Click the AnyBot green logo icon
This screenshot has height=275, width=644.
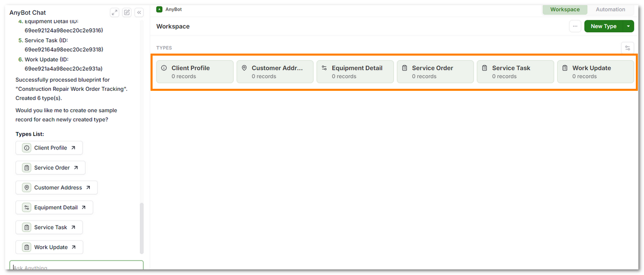(x=160, y=9)
